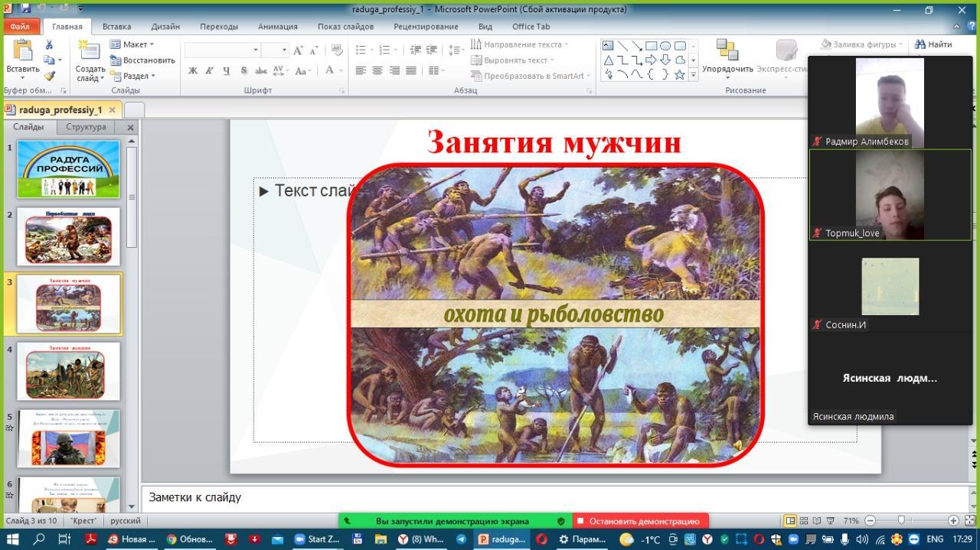Toggle underline formatting (Ч)
Viewport: 980px width, 550px height.
227,71
